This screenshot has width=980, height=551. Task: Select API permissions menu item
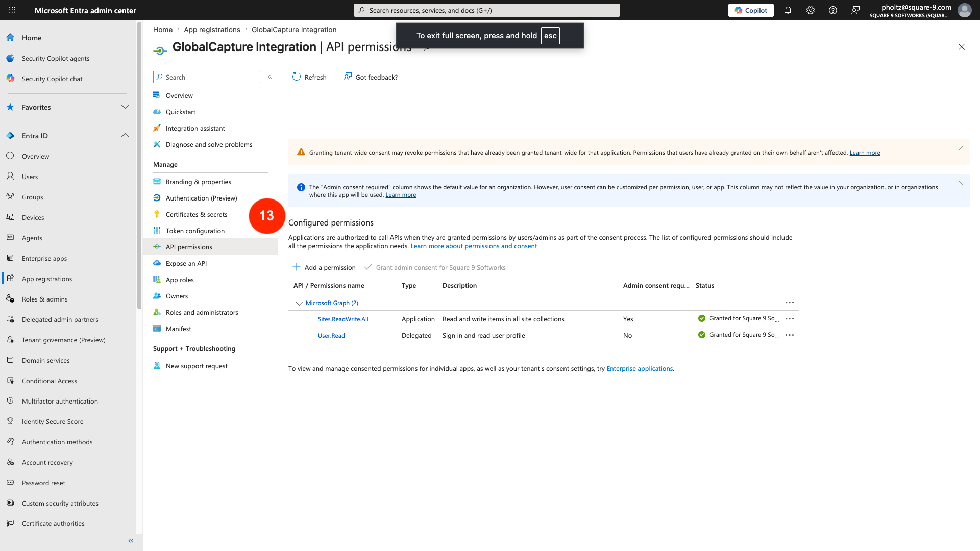click(x=210, y=247)
